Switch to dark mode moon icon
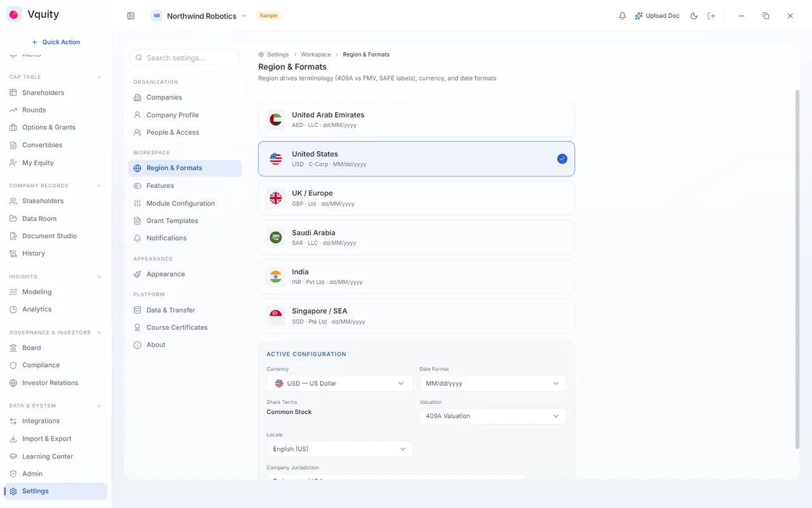812x508 pixels. click(x=693, y=16)
